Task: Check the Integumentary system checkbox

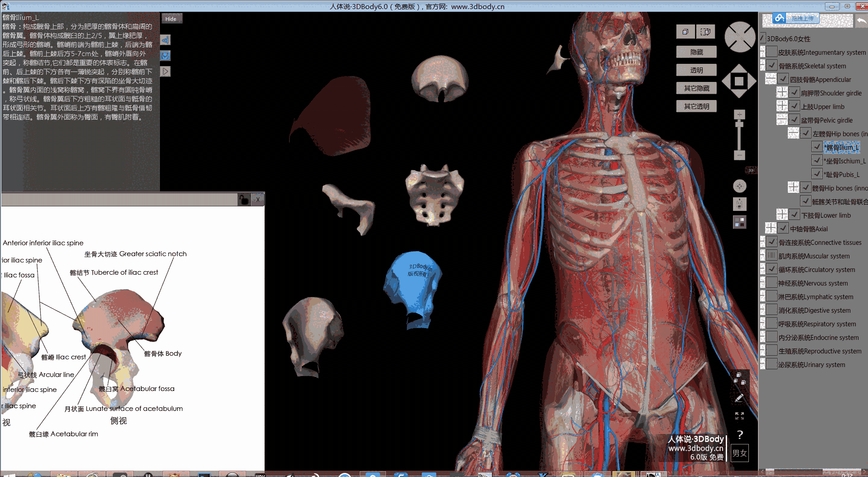Action: [x=772, y=52]
